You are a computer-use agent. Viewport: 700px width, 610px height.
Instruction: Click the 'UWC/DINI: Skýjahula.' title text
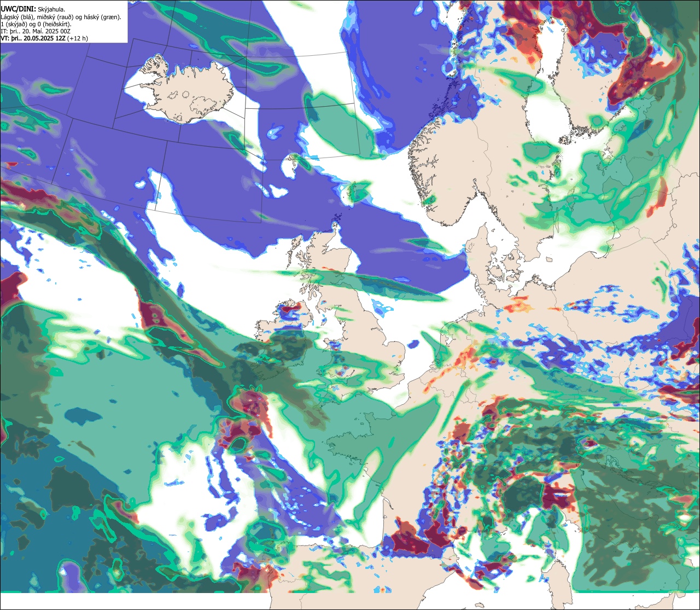(33, 9)
